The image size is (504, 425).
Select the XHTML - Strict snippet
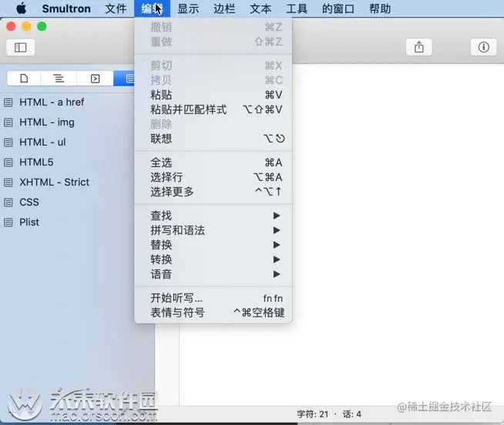point(54,182)
